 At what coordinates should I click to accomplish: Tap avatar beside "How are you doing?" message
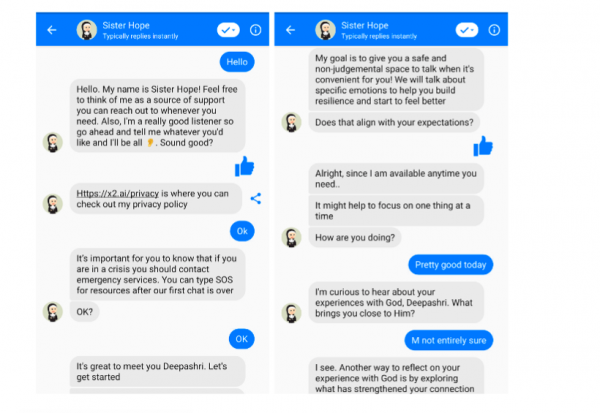click(290, 237)
